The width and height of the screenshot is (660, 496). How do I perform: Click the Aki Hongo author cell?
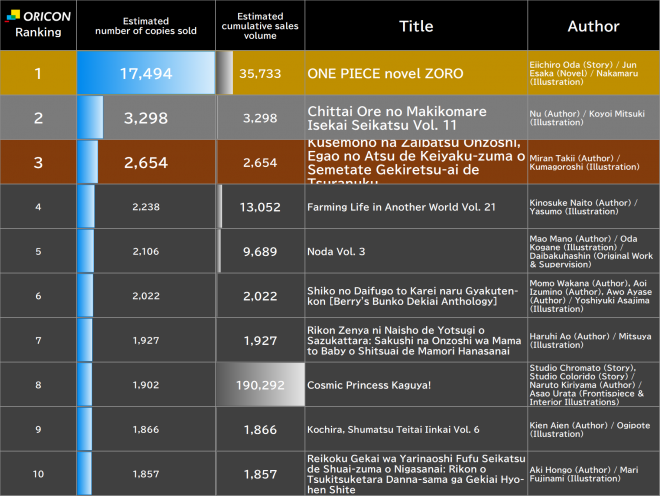[x=593, y=474]
